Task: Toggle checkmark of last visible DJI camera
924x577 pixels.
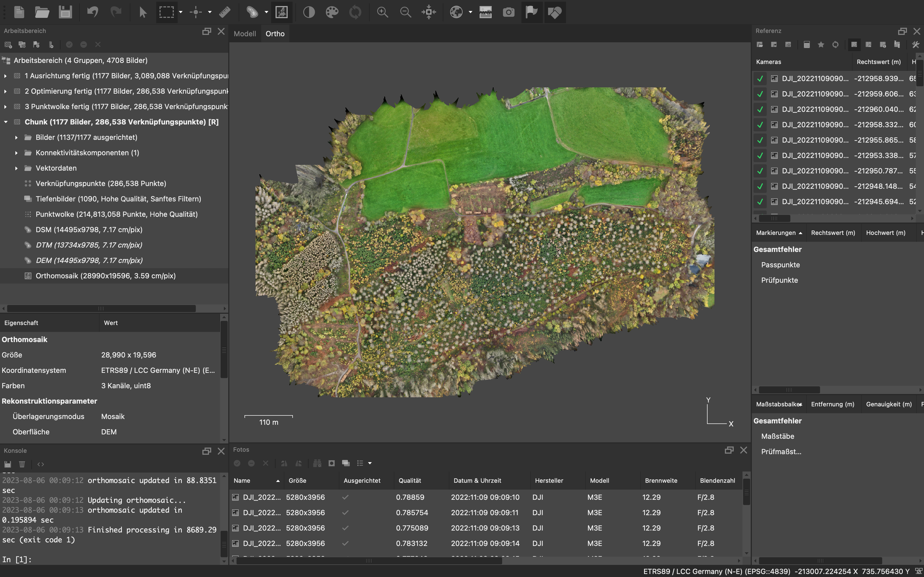Action: tap(760, 201)
